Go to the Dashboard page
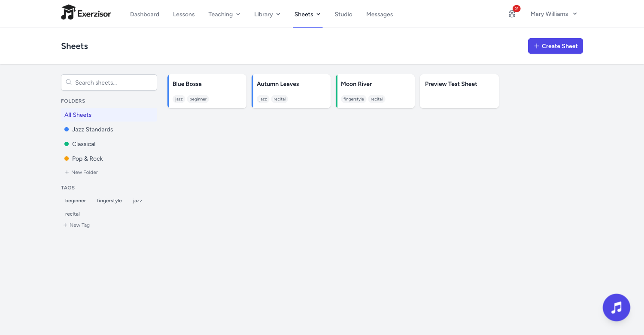 [x=145, y=14]
